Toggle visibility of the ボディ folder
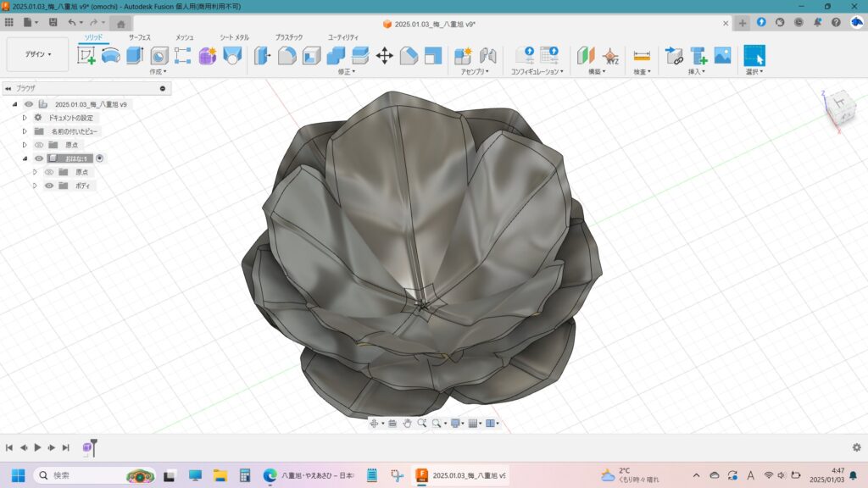 point(49,186)
